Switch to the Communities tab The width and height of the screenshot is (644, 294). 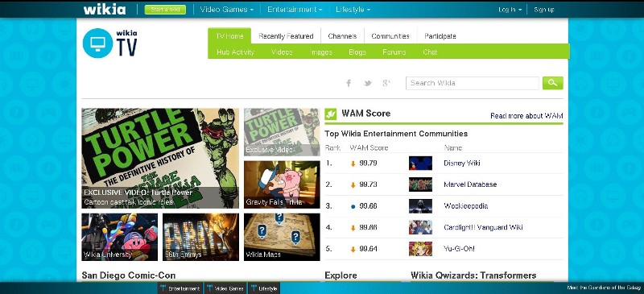pyautogui.click(x=390, y=36)
